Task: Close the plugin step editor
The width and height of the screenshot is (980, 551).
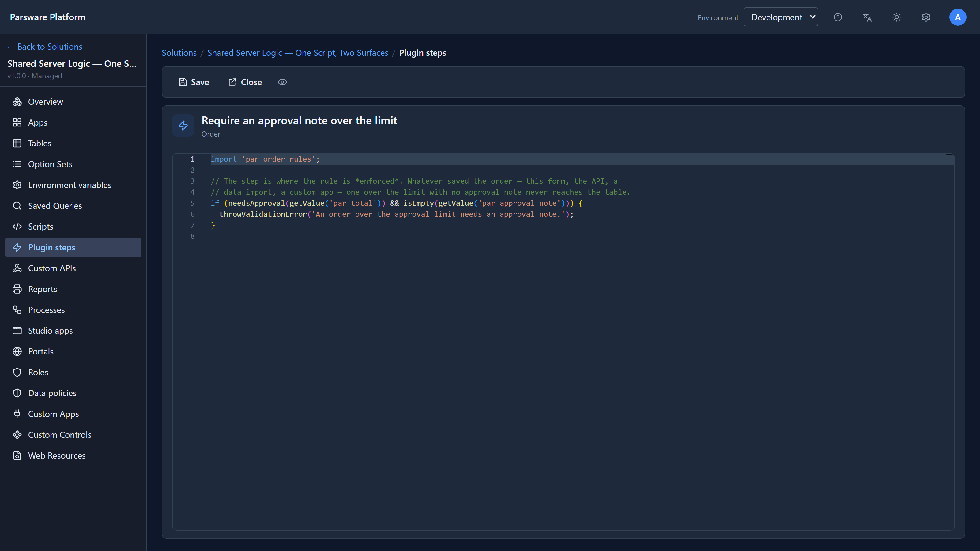Action: tap(245, 82)
